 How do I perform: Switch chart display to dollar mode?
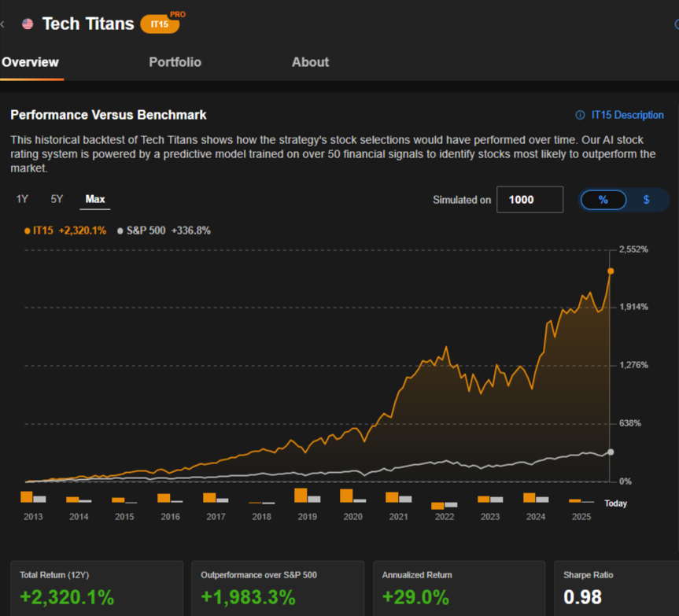(x=646, y=200)
